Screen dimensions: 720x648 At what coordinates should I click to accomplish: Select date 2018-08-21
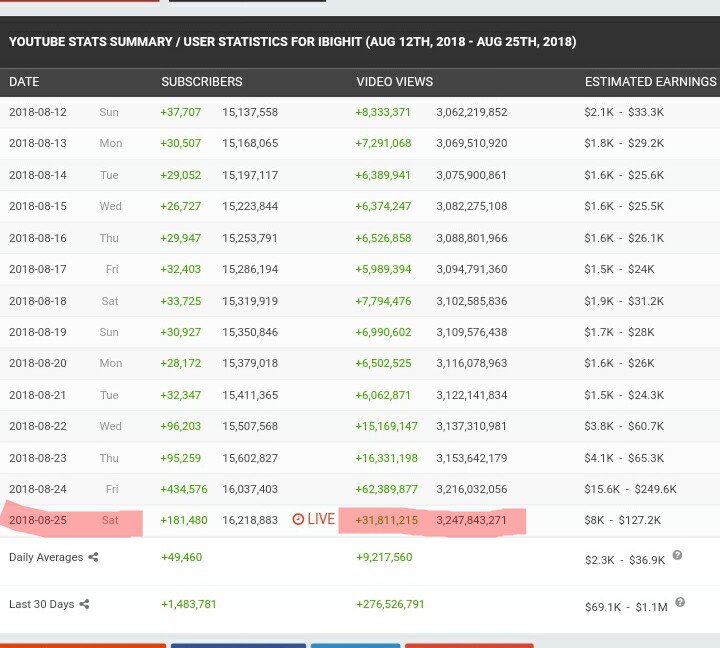click(x=38, y=395)
